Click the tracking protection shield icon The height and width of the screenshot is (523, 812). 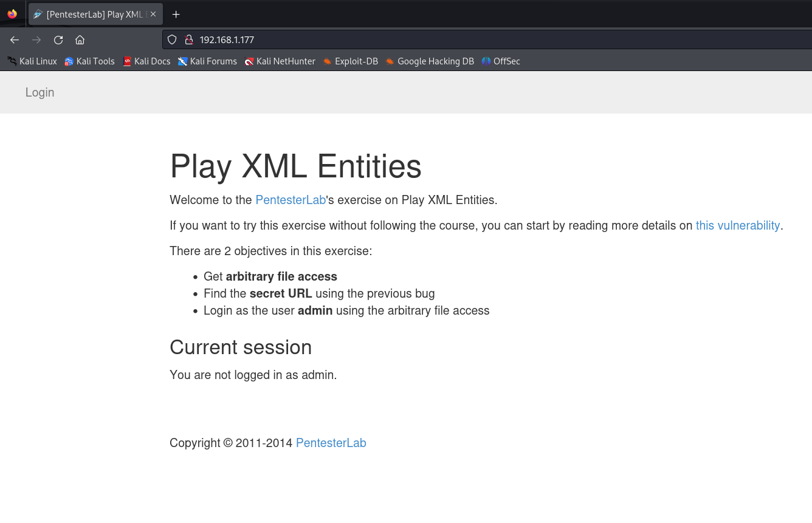[172, 40]
